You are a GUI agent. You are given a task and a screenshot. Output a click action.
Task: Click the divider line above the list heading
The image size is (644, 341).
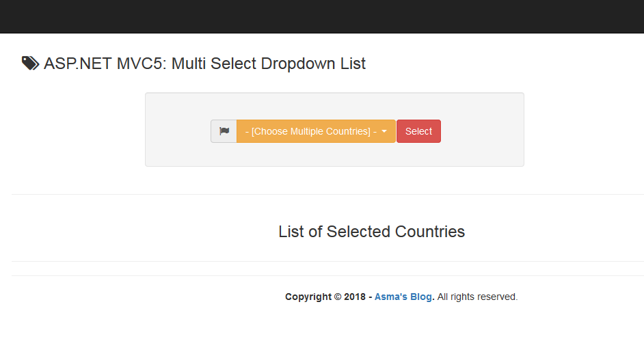(328, 195)
